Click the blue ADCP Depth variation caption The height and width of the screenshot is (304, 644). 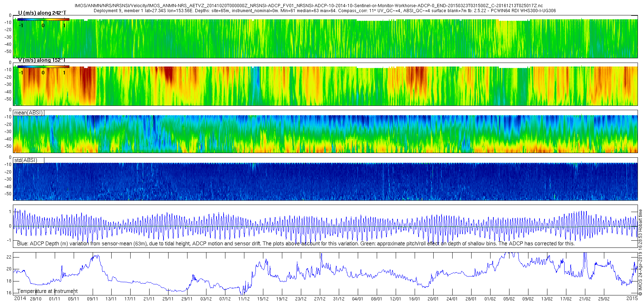[296, 244]
